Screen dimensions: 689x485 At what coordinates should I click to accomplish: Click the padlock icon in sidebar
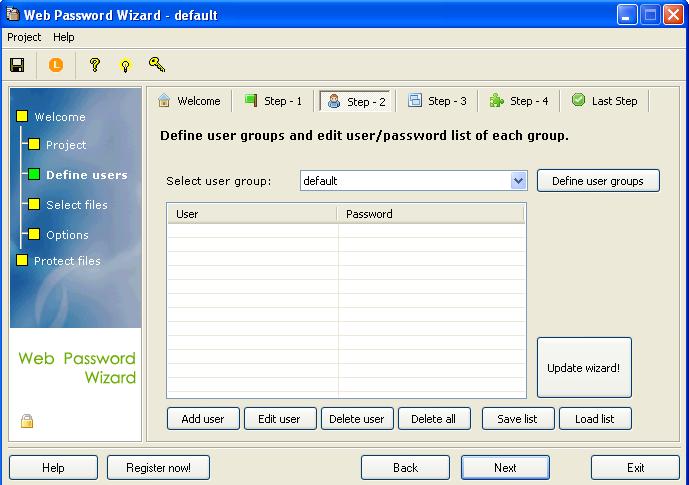click(x=27, y=420)
